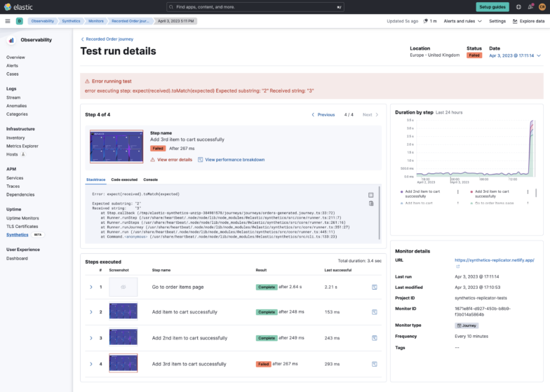
Task: Click the Setup guides button
Action: coord(493,7)
